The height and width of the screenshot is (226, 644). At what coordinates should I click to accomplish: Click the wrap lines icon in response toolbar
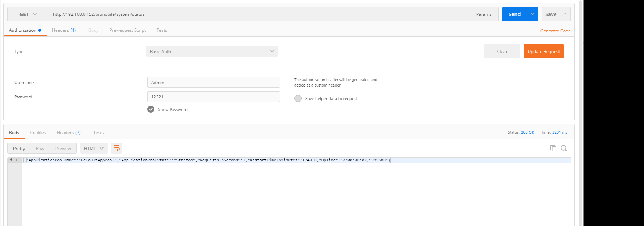point(116,148)
